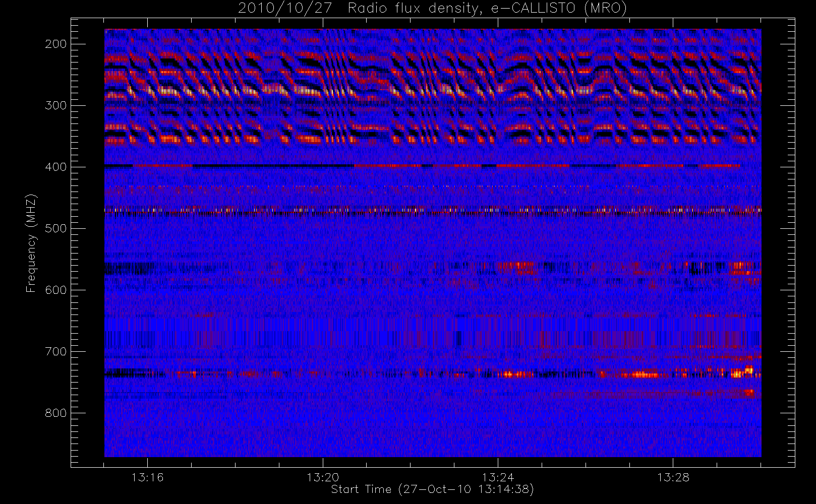Select the 600 frequency tick label
This screenshot has width=816, height=504.
pos(56,290)
